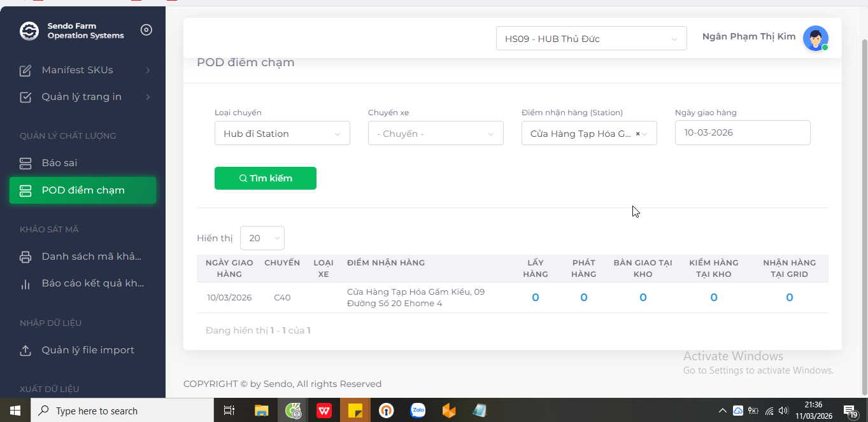Click the 10/03/2026 date cell
The height and width of the screenshot is (422, 868).
coord(229,297)
